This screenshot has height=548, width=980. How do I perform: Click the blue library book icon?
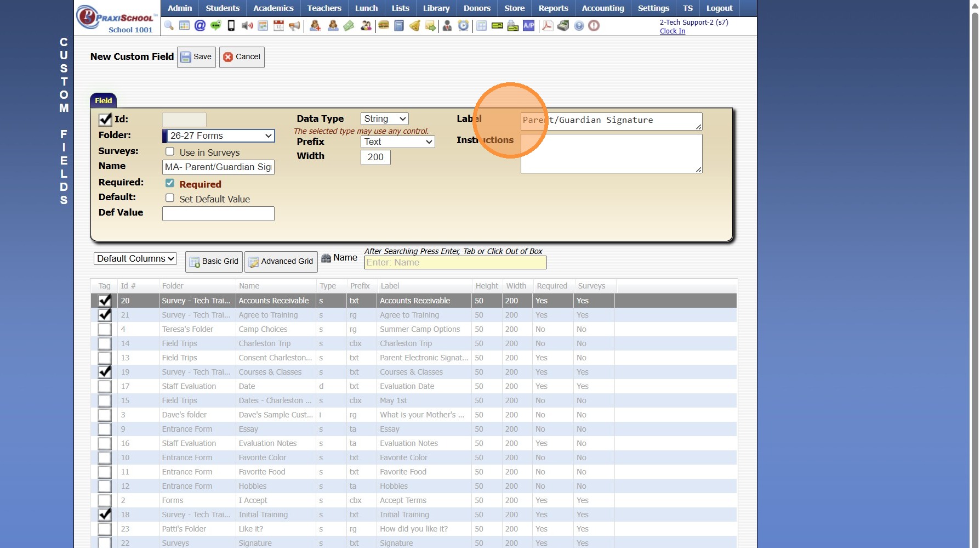click(399, 26)
